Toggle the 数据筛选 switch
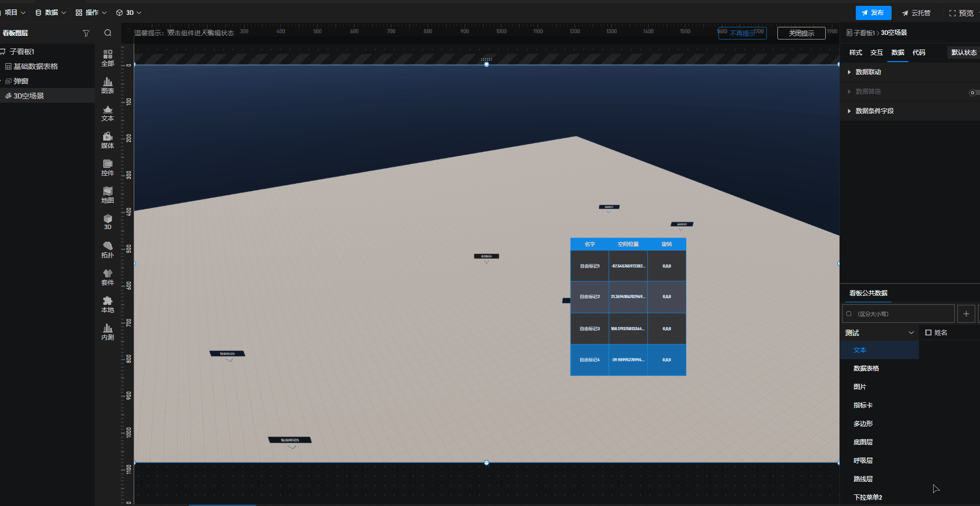The height and width of the screenshot is (506, 980). [x=974, y=92]
